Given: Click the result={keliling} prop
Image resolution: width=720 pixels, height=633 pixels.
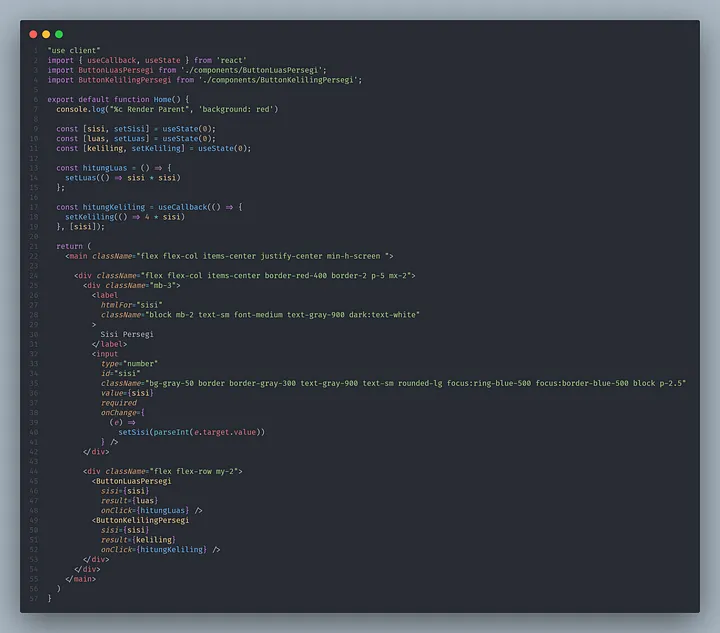Looking at the screenshot, I should coord(138,540).
